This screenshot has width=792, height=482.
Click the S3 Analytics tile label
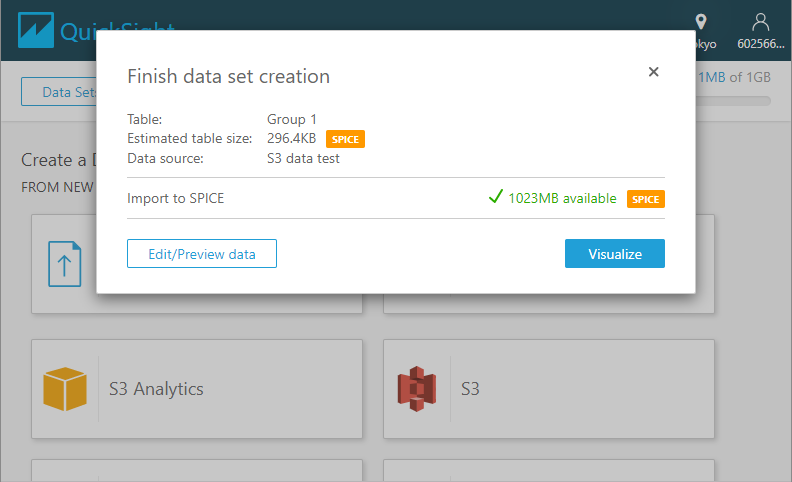(156, 389)
